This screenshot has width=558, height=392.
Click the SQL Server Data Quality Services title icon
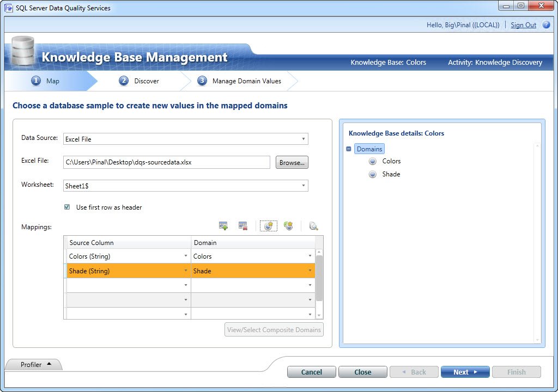tap(9, 8)
